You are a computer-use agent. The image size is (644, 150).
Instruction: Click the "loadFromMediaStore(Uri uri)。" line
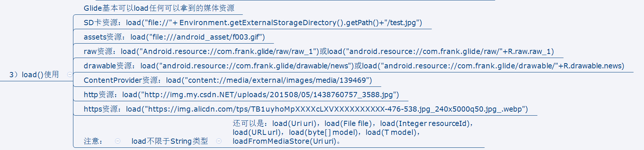(286, 141)
